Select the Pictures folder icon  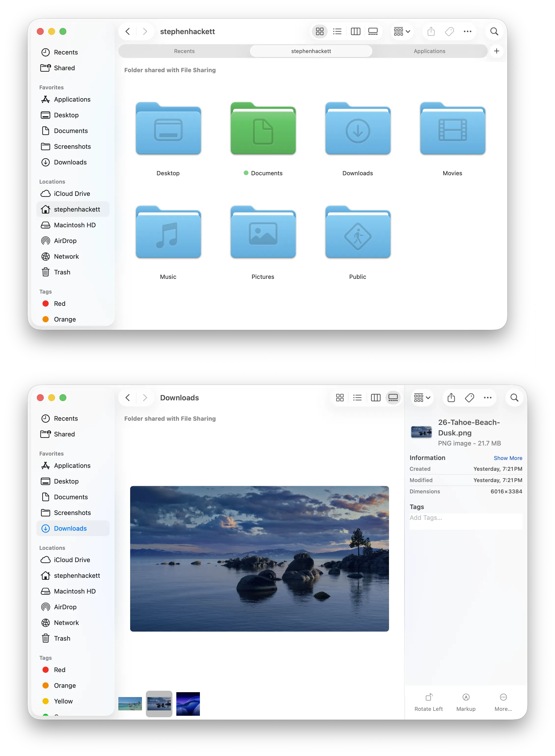point(263,232)
